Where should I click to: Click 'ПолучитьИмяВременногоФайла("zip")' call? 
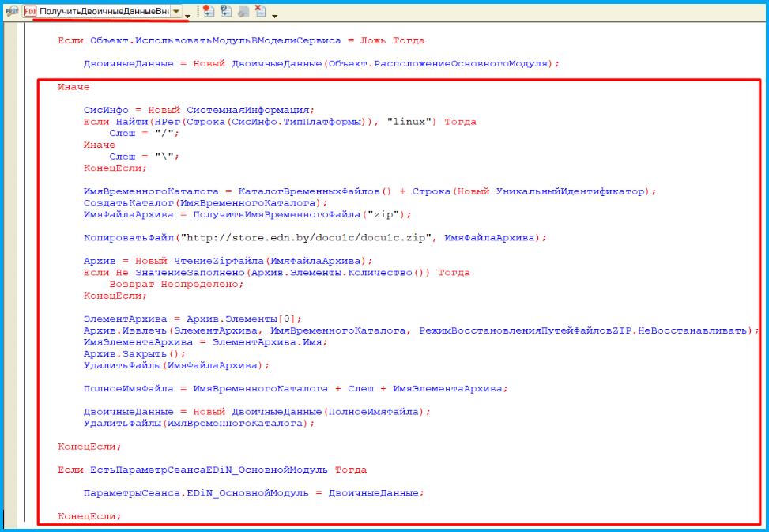[300, 215]
